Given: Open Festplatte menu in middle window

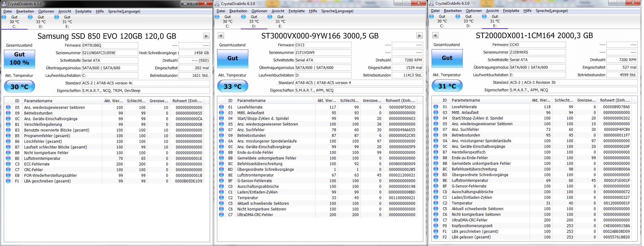Looking at the screenshot, I should click(x=297, y=11).
